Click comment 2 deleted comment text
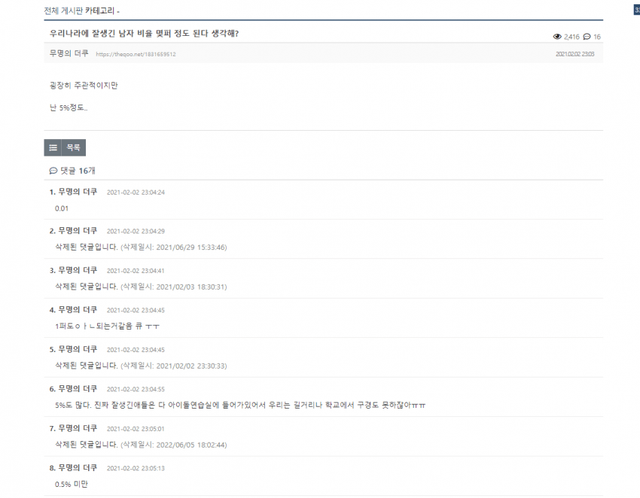 click(x=141, y=247)
